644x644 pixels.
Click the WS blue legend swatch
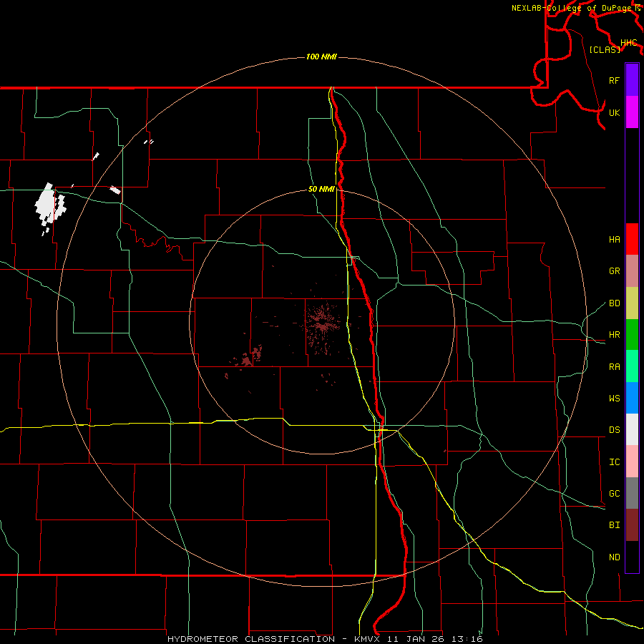coord(632,398)
